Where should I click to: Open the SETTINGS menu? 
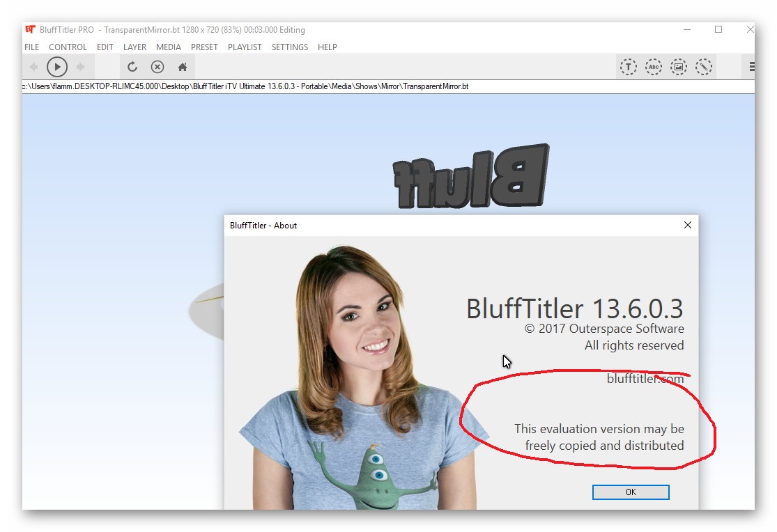click(x=290, y=47)
